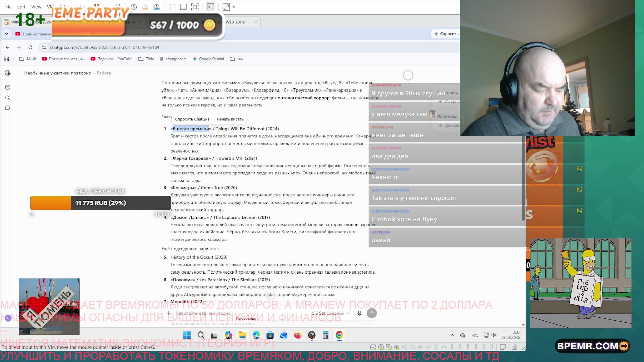Expand the Chrome tab search chevron
The image size is (644, 362).
(x=6, y=34)
